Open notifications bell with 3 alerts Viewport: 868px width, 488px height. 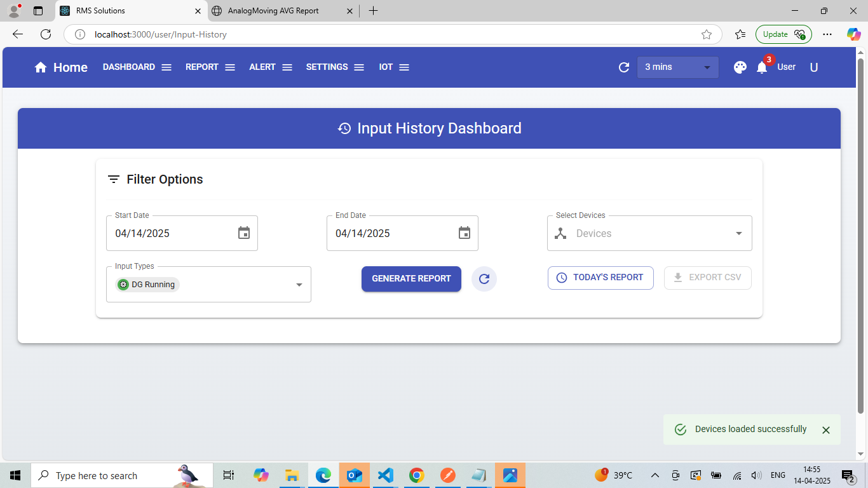[x=762, y=67]
